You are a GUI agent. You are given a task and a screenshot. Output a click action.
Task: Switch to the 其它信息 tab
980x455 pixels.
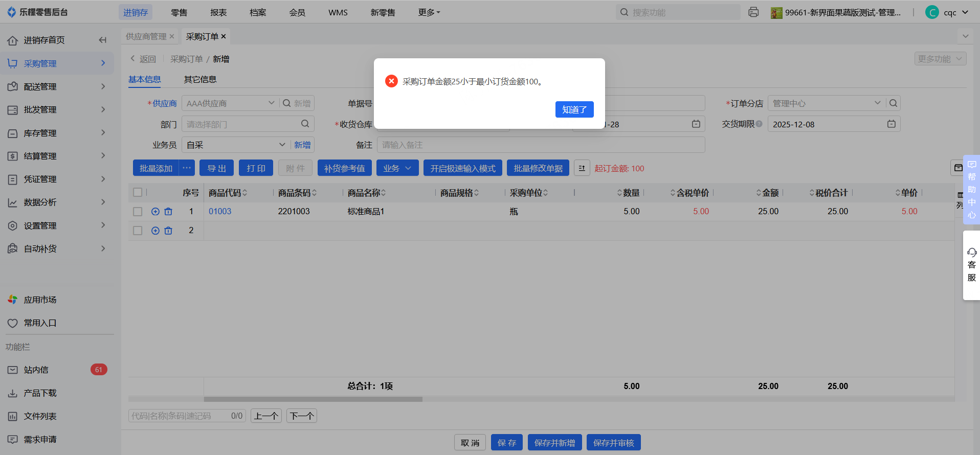coord(200,79)
